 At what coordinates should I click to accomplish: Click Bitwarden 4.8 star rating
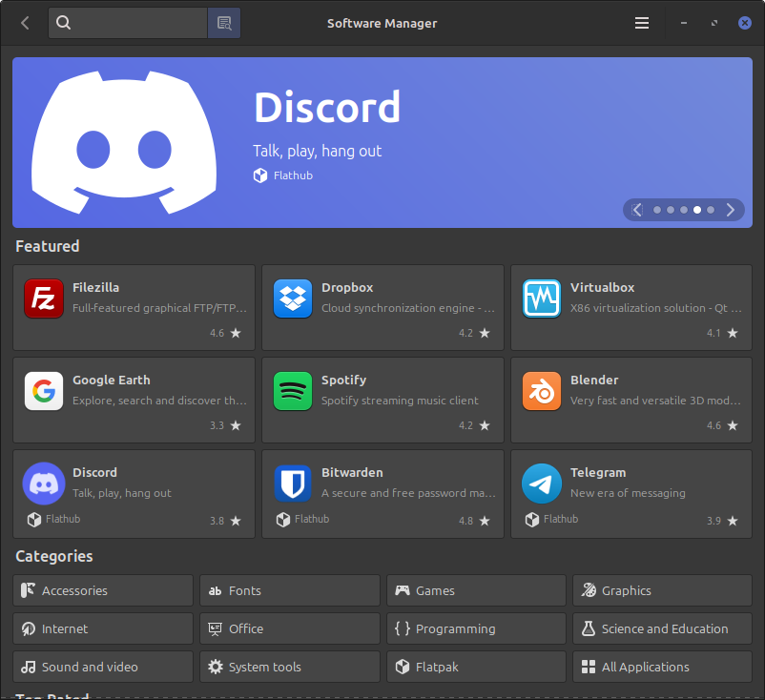tap(474, 521)
